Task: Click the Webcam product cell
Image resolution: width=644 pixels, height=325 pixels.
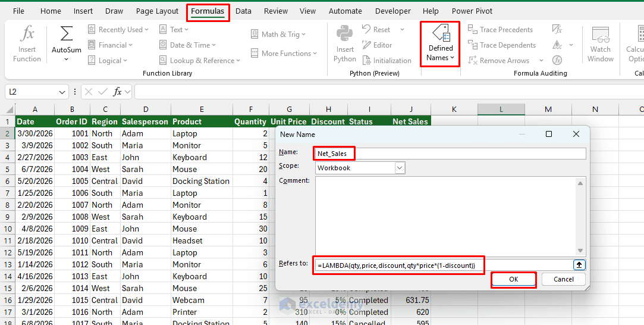Action: (202, 301)
